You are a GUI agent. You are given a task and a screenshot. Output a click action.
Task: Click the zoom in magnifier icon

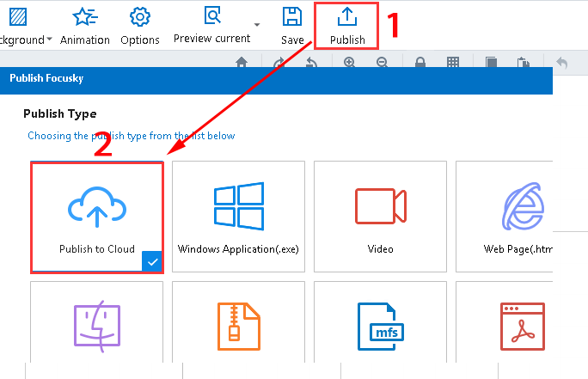pyautogui.click(x=349, y=62)
